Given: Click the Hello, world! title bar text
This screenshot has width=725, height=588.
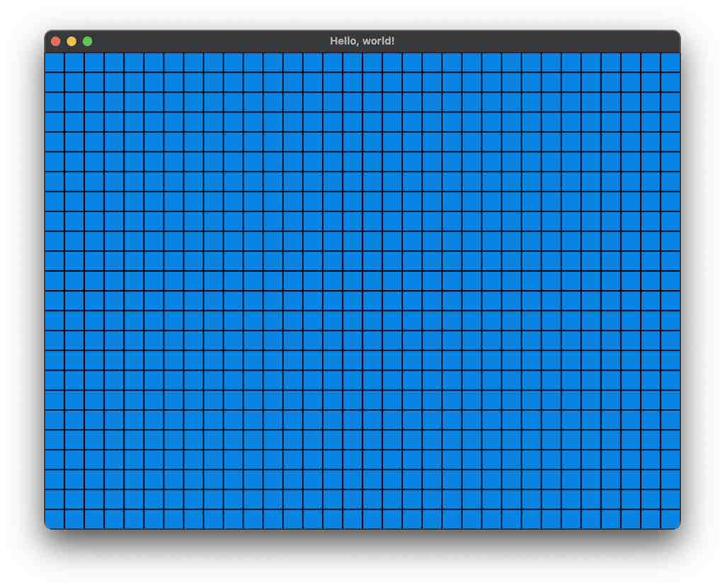Looking at the screenshot, I should tap(362, 40).
